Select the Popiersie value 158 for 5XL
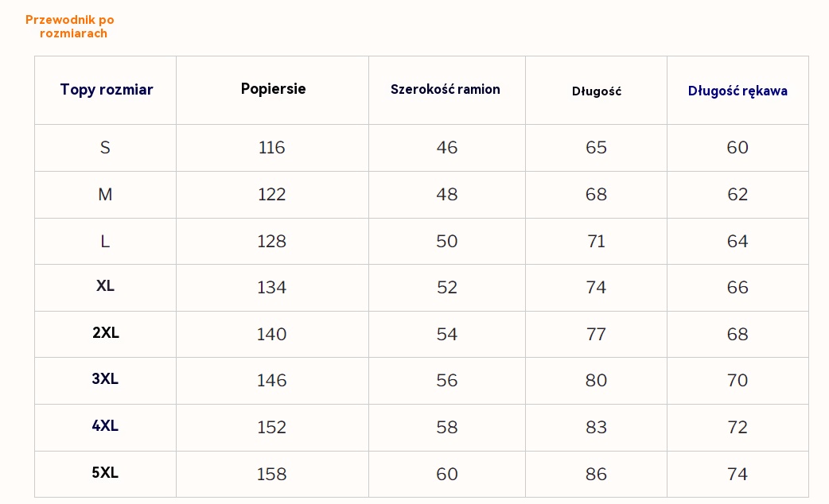Image resolution: width=829 pixels, height=504 pixels. pyautogui.click(x=271, y=475)
